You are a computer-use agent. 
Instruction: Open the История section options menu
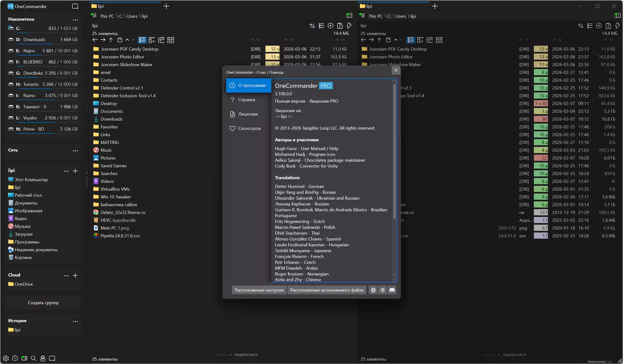click(x=75, y=321)
